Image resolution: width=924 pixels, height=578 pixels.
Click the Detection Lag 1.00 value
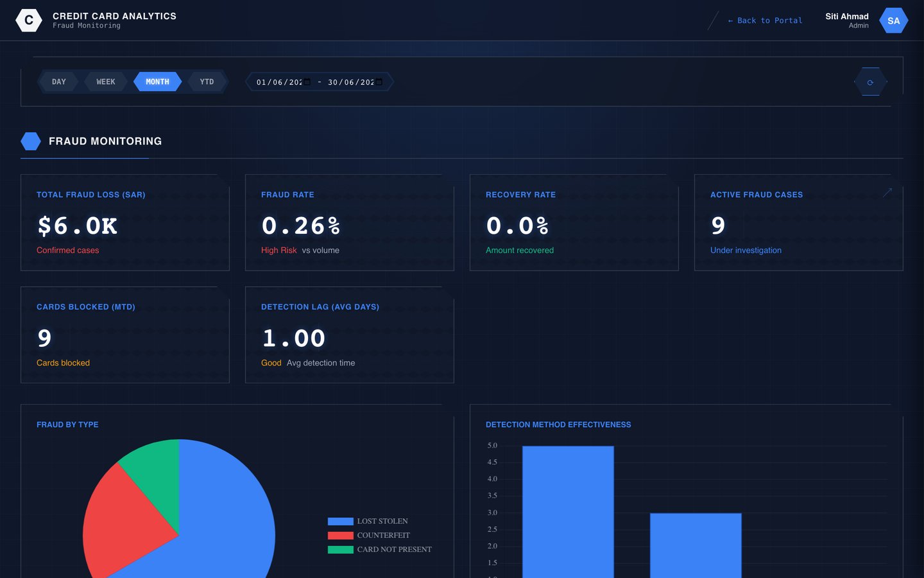point(294,338)
